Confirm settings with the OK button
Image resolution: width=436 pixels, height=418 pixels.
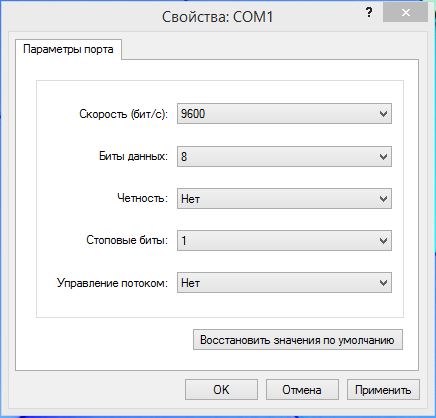click(x=221, y=390)
